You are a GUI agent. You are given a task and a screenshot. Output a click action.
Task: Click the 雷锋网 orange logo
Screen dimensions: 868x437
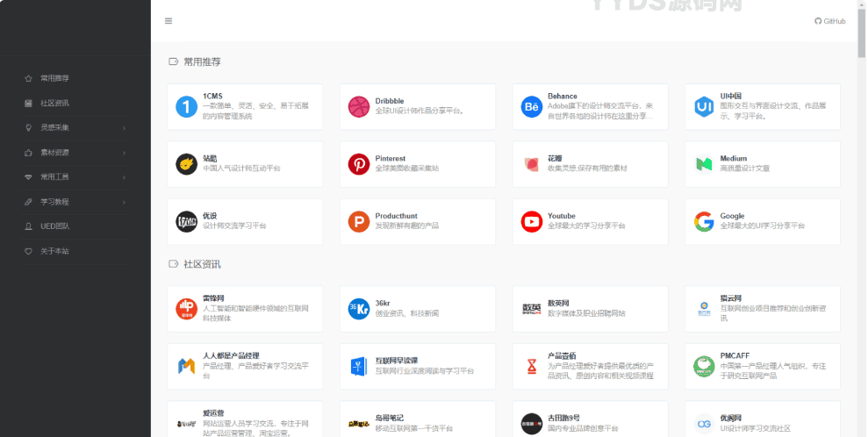click(187, 309)
